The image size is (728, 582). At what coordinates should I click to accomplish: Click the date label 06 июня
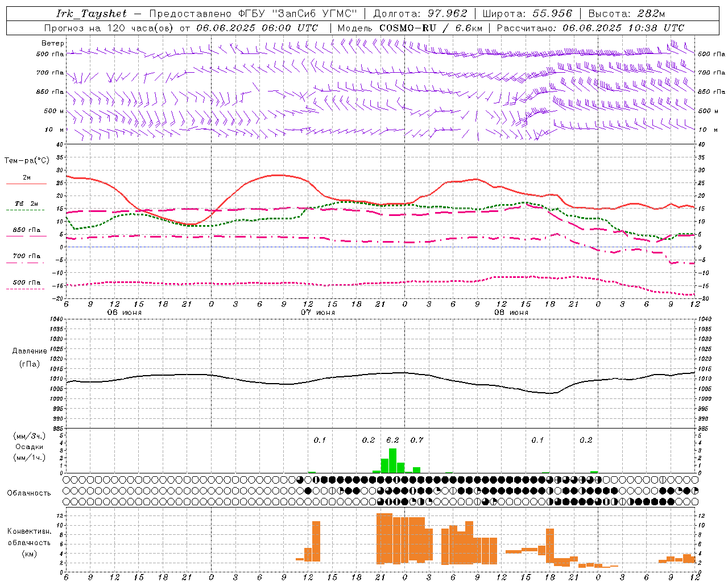[125, 313]
